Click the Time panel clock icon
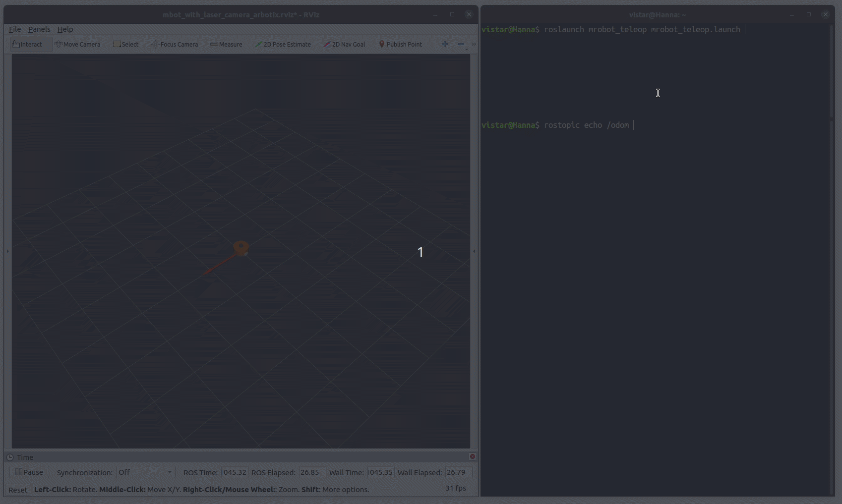Viewport: 842px width, 504px height. click(x=10, y=457)
